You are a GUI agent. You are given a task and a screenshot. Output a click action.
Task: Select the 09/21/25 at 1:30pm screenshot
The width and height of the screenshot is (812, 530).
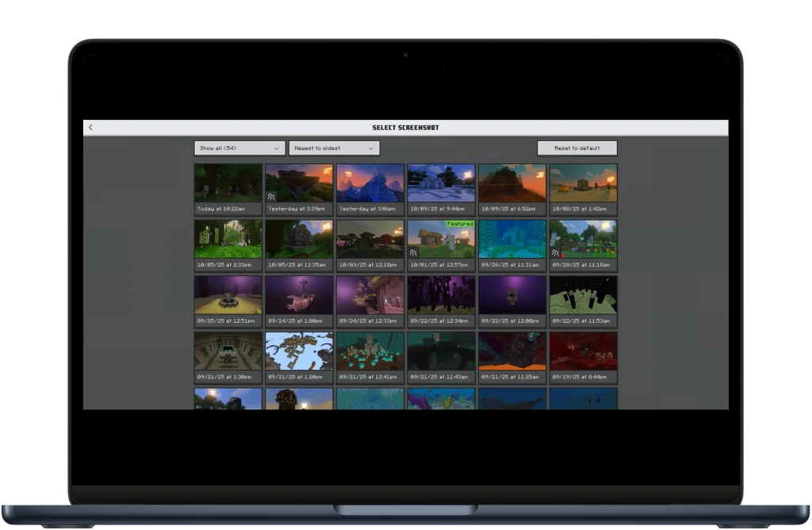click(228, 358)
